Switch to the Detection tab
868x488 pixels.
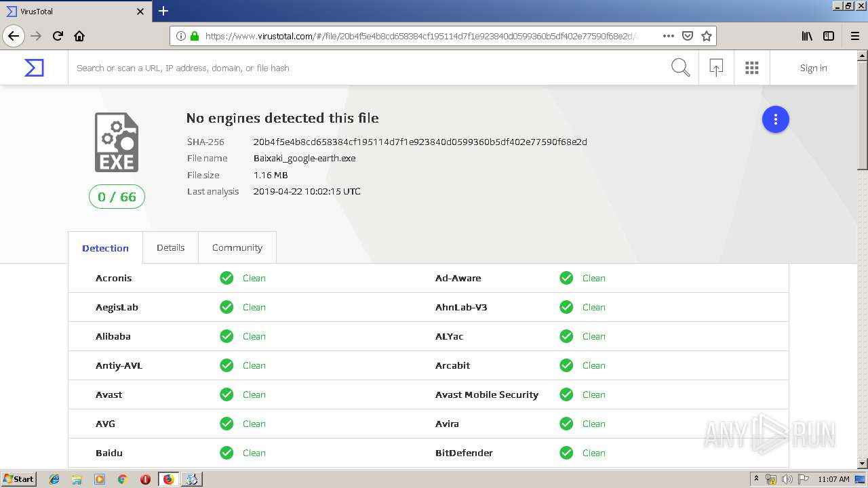(x=105, y=248)
